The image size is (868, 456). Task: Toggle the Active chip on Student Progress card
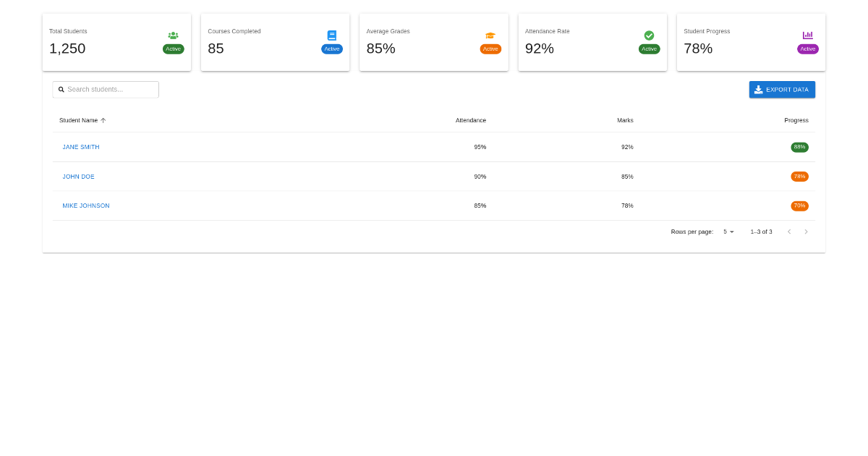point(807,49)
